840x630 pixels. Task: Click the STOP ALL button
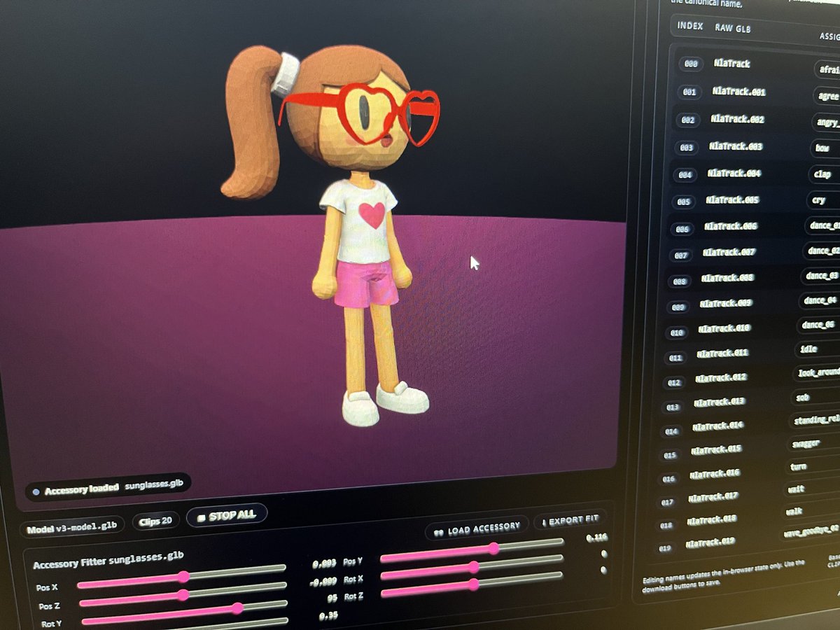click(x=227, y=517)
